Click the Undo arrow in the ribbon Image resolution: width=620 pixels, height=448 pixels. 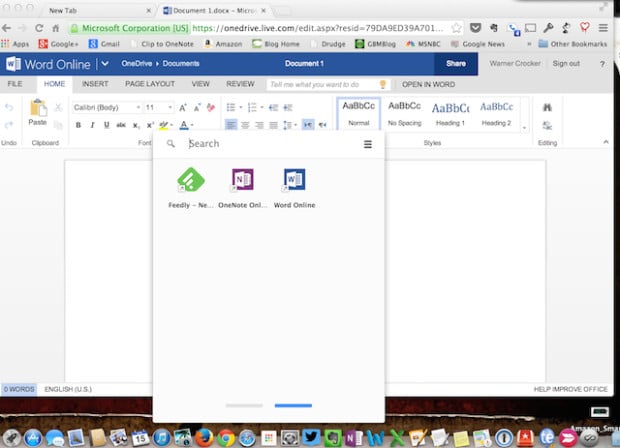(x=9, y=108)
